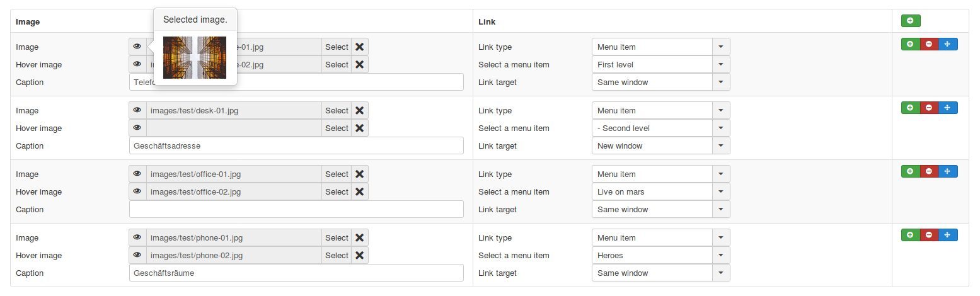This screenshot has width=980, height=296.
Task: Clear the desk-01.jpg image with the X button
Action: pos(359,111)
